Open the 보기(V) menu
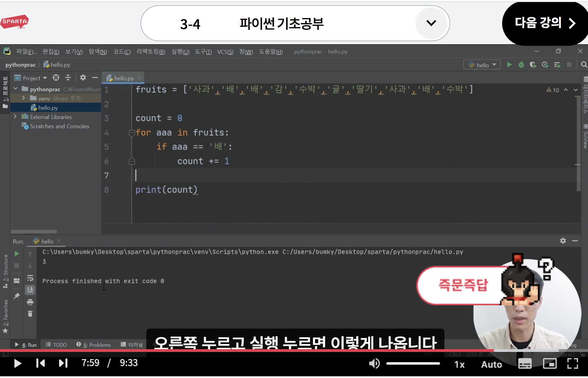588x378 pixels. click(x=74, y=52)
